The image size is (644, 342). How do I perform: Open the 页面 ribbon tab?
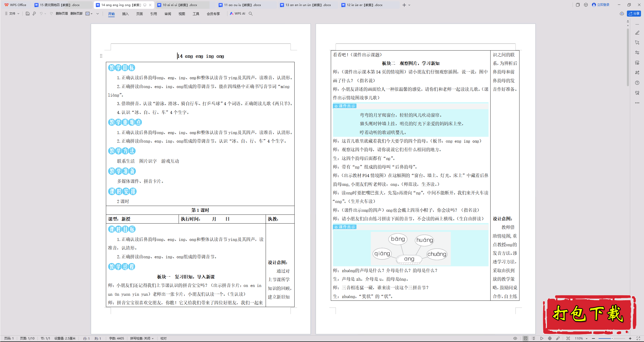tap(140, 14)
